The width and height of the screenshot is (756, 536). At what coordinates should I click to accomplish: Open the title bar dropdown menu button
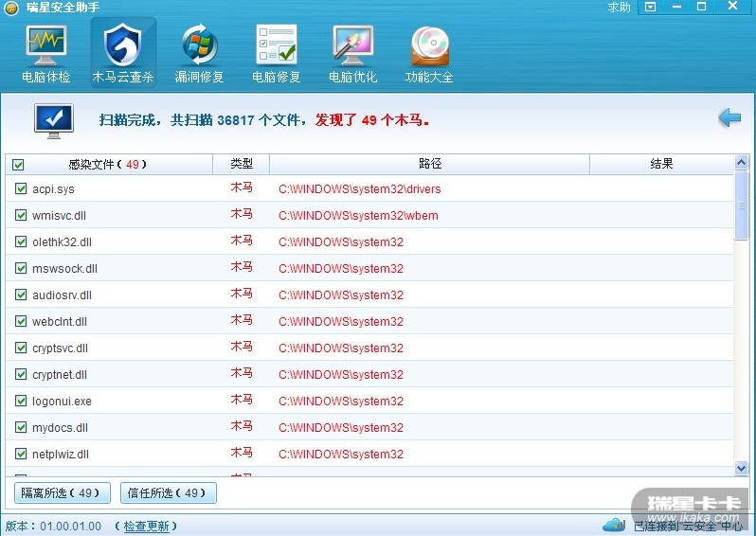tap(651, 7)
